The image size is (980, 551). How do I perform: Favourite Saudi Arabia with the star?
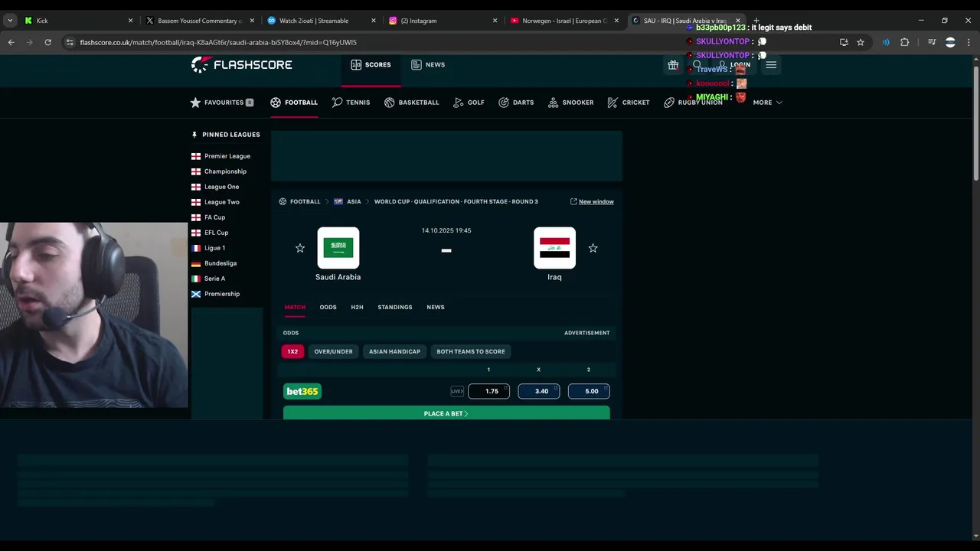coord(300,248)
